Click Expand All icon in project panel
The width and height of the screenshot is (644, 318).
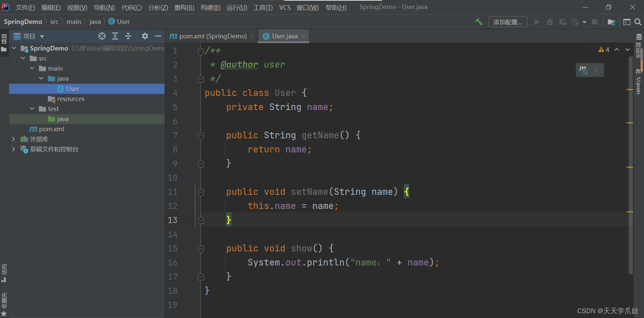click(115, 36)
